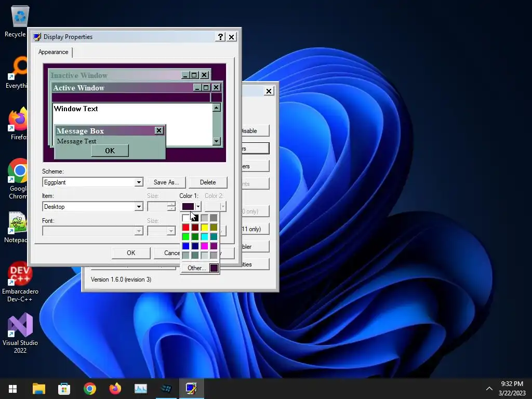The image size is (532, 399).
Task: Close the background dialog window
Action: click(x=269, y=91)
